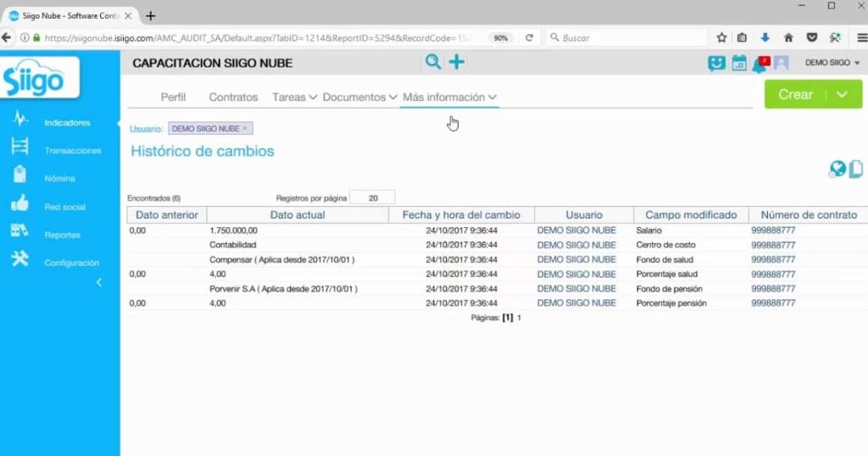This screenshot has height=456, width=868.
Task: Click the plus quick-add icon in header
Action: pyautogui.click(x=457, y=61)
